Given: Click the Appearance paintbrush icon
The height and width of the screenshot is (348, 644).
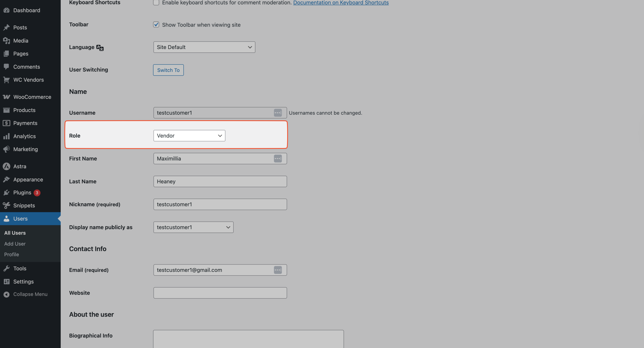Looking at the screenshot, I should 7,179.
